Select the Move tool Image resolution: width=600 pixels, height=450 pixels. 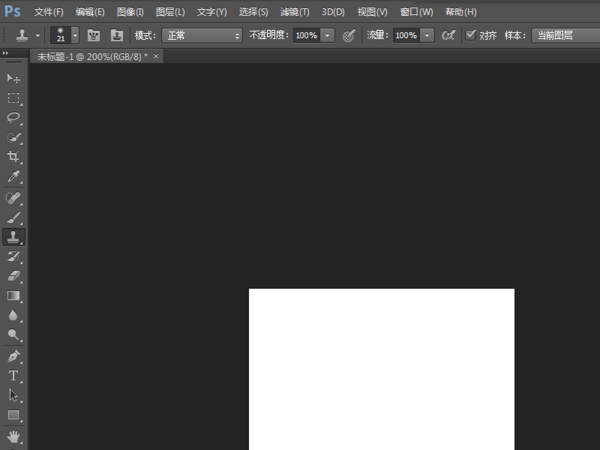click(13, 78)
